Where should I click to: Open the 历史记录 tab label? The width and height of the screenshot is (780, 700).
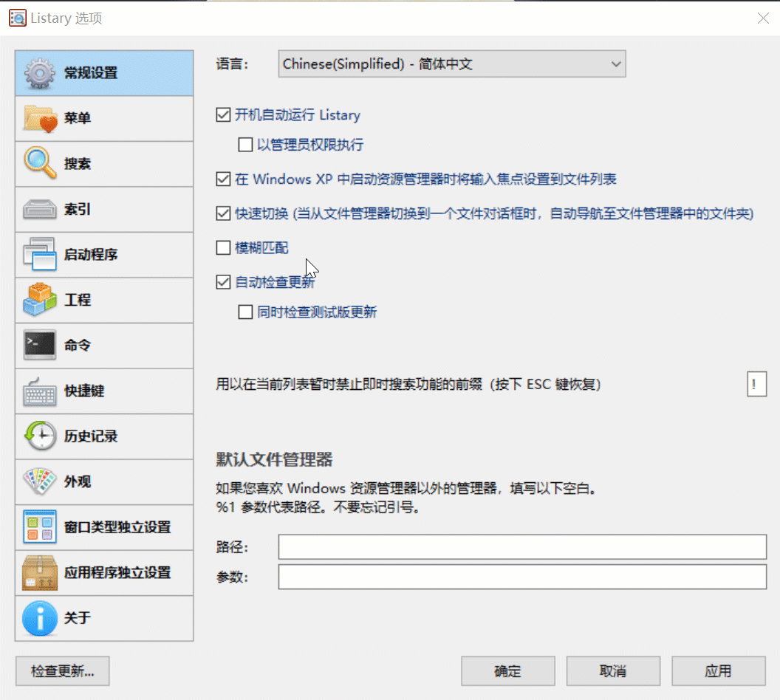click(x=91, y=436)
